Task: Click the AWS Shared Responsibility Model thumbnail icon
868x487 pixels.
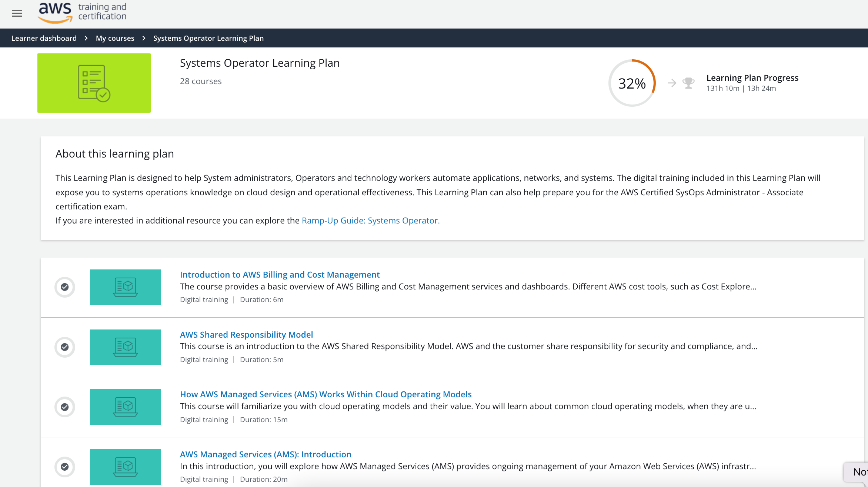Action: click(126, 347)
